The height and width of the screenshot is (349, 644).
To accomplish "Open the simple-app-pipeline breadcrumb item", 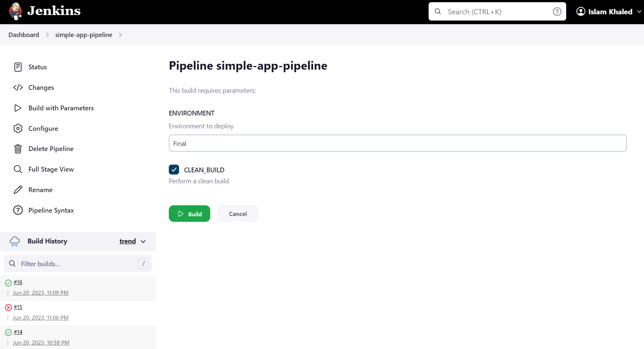I will click(84, 35).
